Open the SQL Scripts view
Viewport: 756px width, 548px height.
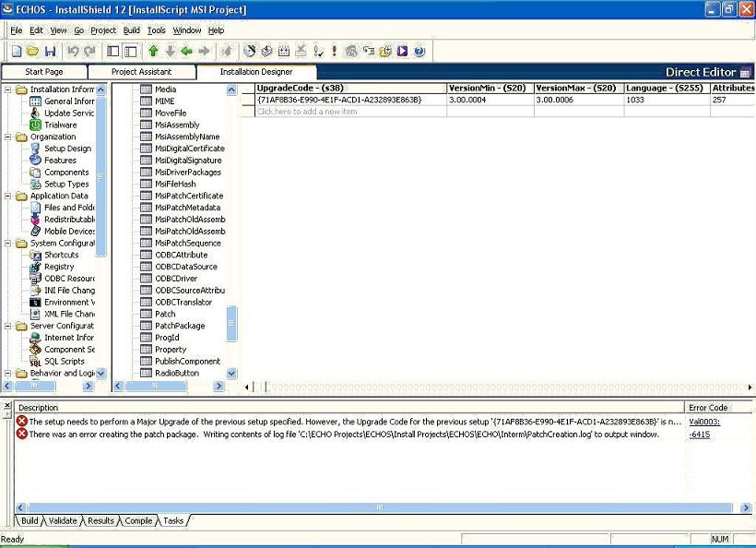pos(64,362)
